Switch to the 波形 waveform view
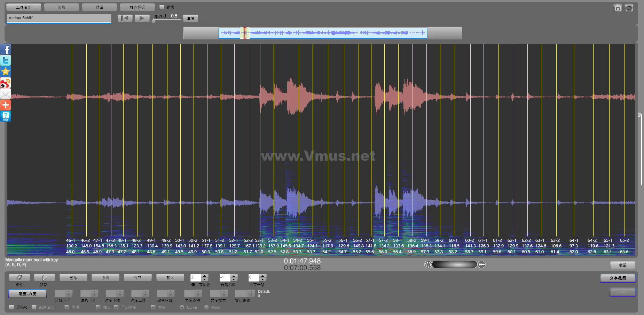The height and width of the screenshot is (315, 644). (61, 7)
